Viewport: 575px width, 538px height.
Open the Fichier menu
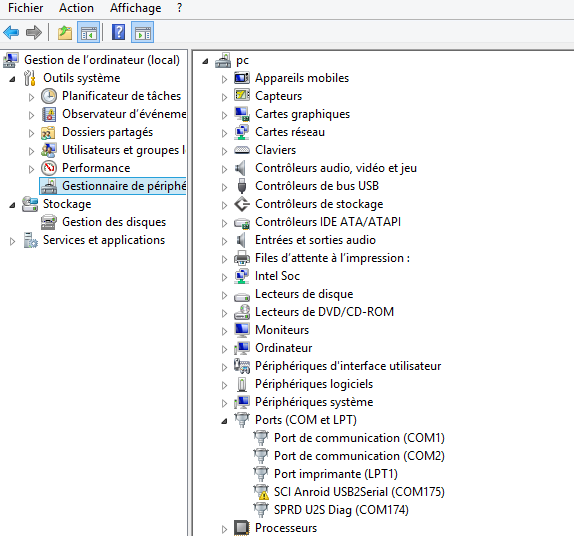pos(26,8)
